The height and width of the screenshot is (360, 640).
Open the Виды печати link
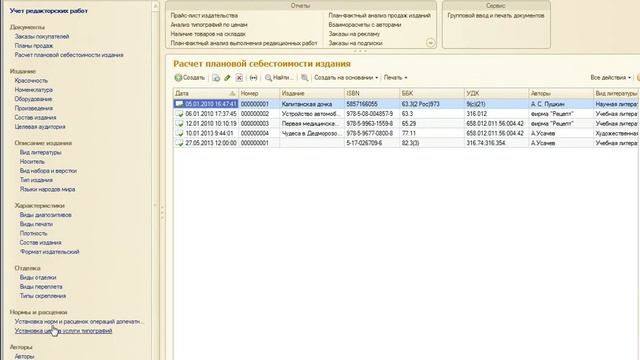pyautogui.click(x=36, y=224)
